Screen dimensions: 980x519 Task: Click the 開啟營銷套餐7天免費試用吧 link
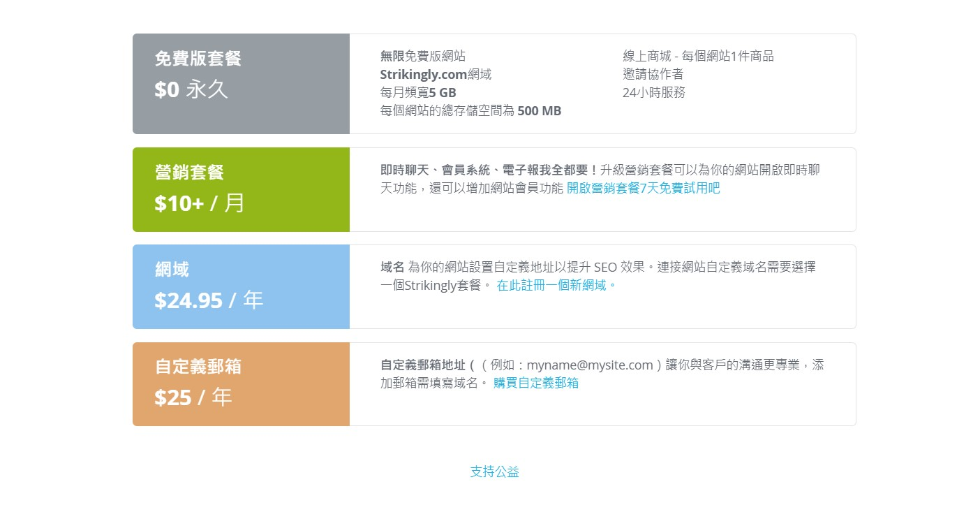[x=643, y=188]
